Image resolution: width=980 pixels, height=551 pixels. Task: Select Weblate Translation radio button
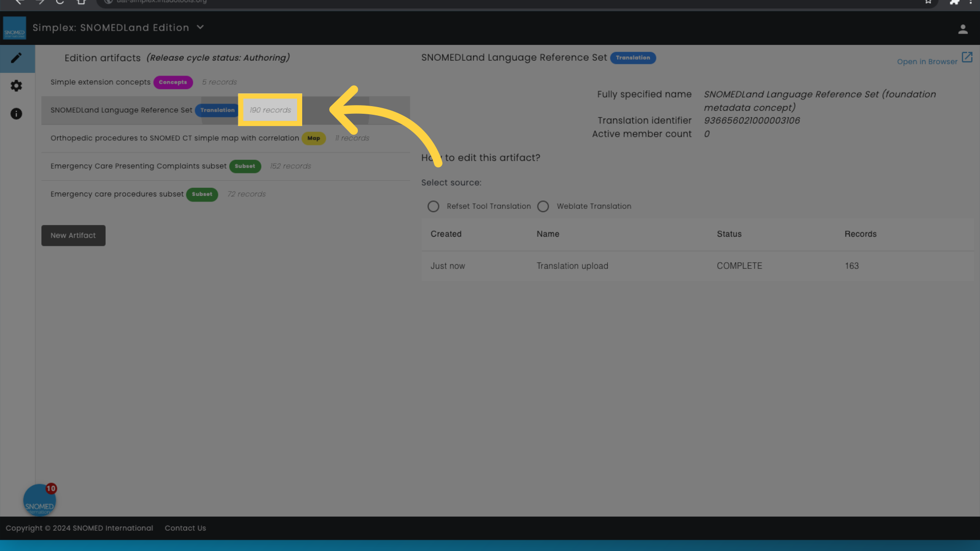[543, 207]
